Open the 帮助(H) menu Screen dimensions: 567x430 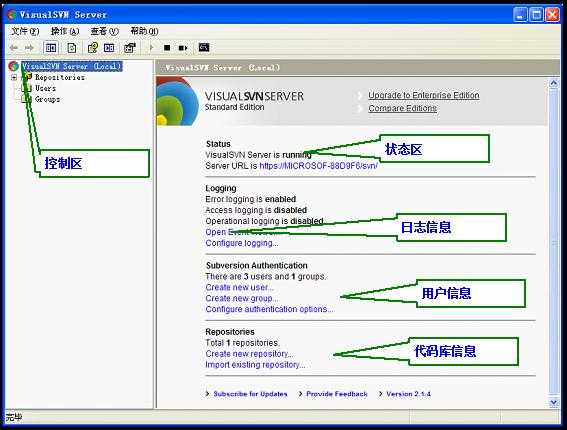pos(144,31)
